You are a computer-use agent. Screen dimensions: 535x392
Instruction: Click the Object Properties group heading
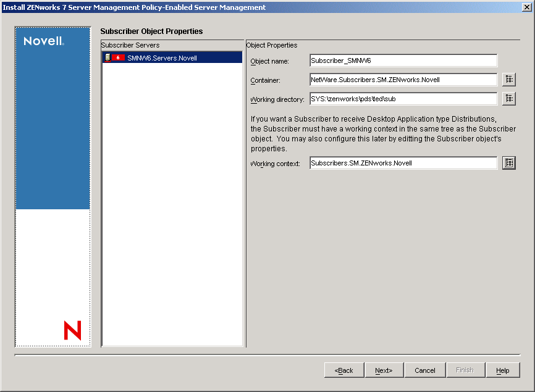pyautogui.click(x=272, y=45)
